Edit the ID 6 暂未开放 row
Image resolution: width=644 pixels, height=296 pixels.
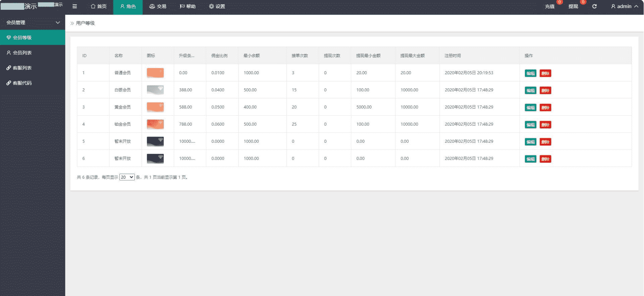click(530, 159)
